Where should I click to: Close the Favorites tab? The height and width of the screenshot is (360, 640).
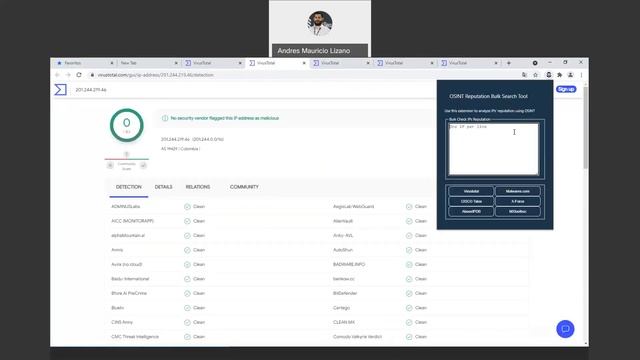click(112, 63)
